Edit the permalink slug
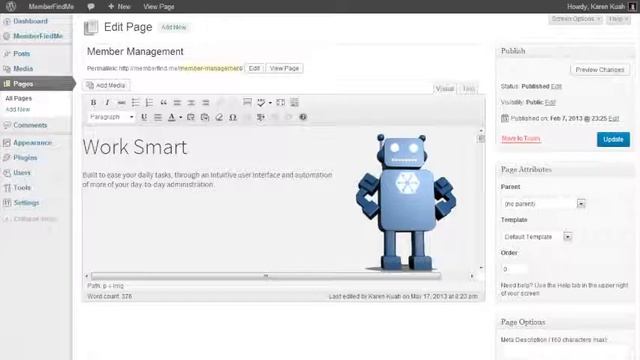 point(254,69)
